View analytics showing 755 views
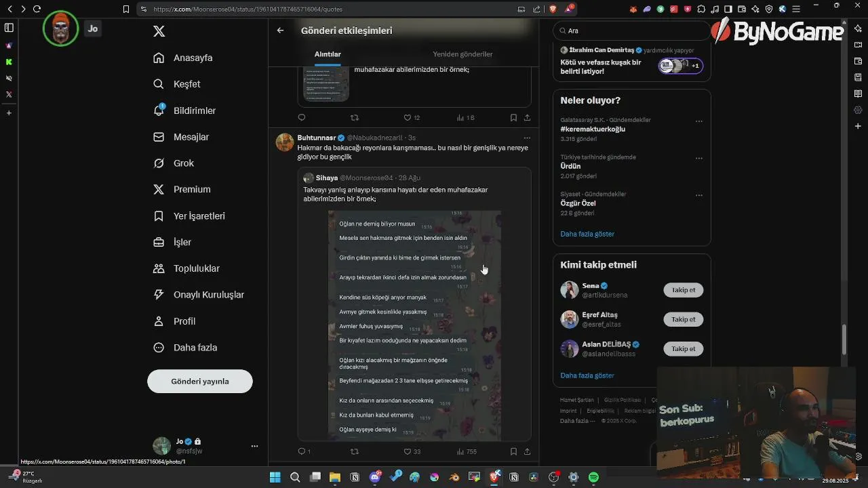The height and width of the screenshot is (488, 868). click(x=467, y=451)
